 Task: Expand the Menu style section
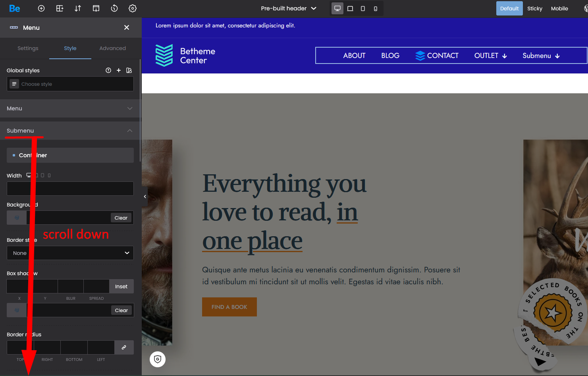[70, 108]
